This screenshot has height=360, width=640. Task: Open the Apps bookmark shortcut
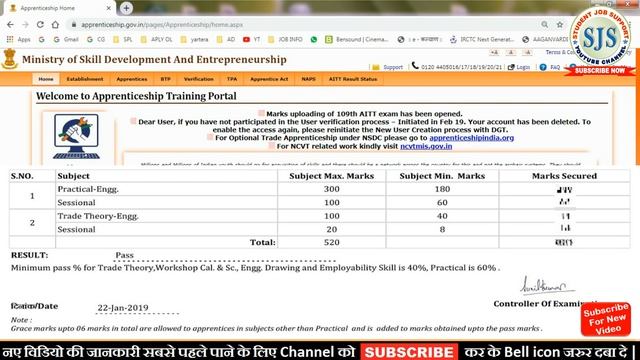coord(19,40)
